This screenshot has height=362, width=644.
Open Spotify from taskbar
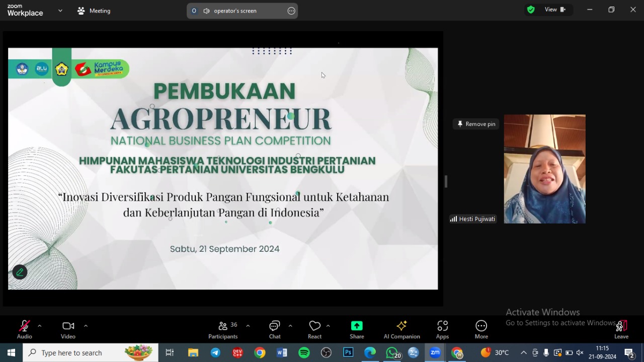(x=304, y=352)
